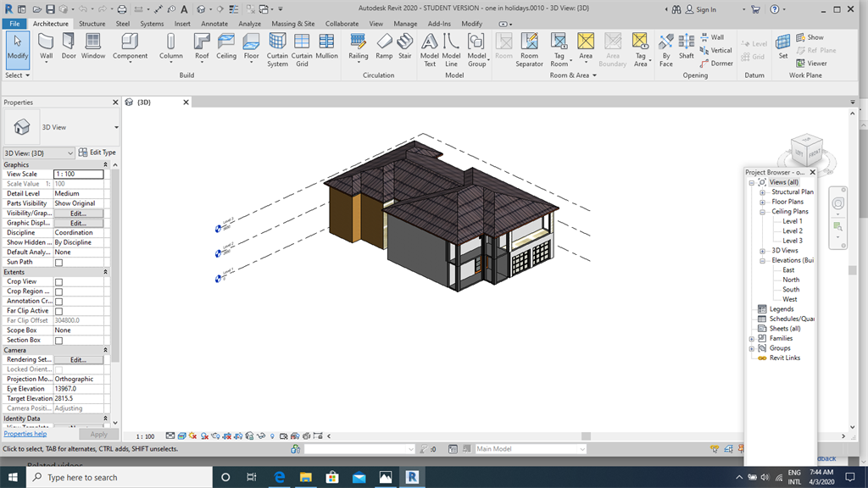Open the Massing & Site tab
Image resolution: width=868 pixels, height=488 pixels.
292,24
